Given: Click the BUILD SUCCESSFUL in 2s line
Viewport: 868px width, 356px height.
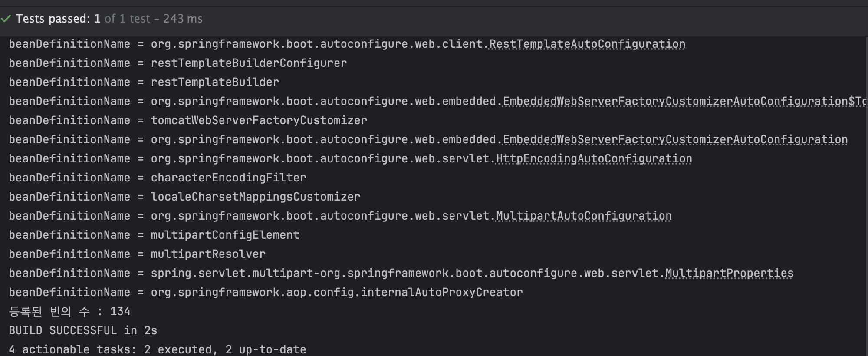Looking at the screenshot, I should click(83, 331).
